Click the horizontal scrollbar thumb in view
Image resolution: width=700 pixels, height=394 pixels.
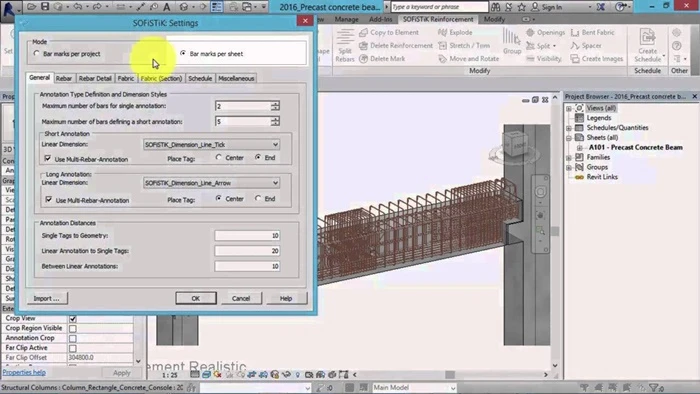450,375
